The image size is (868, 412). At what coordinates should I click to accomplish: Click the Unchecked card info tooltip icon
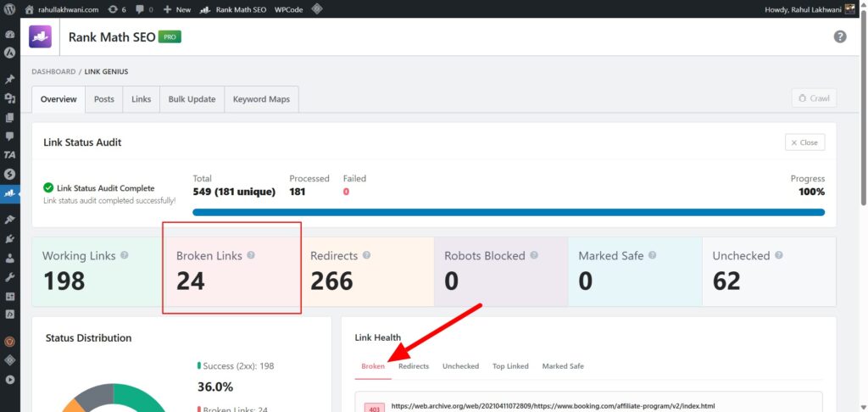(778, 255)
